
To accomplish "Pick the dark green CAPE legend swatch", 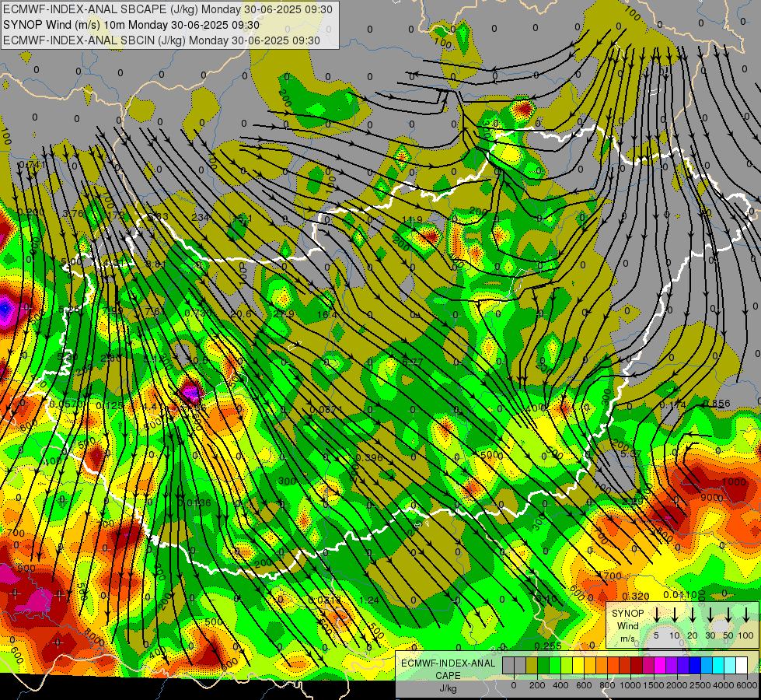I will [x=543, y=665].
